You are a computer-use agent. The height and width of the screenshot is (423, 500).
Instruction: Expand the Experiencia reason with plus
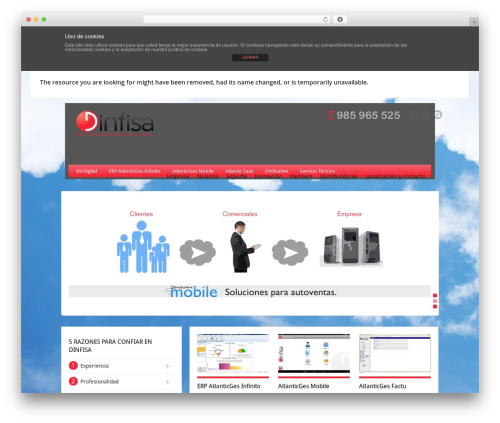click(167, 366)
